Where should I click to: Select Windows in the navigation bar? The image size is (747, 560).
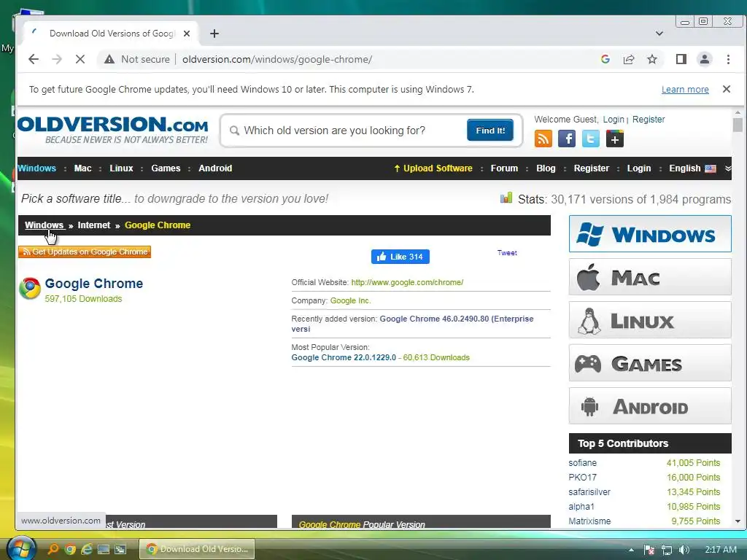pos(36,168)
